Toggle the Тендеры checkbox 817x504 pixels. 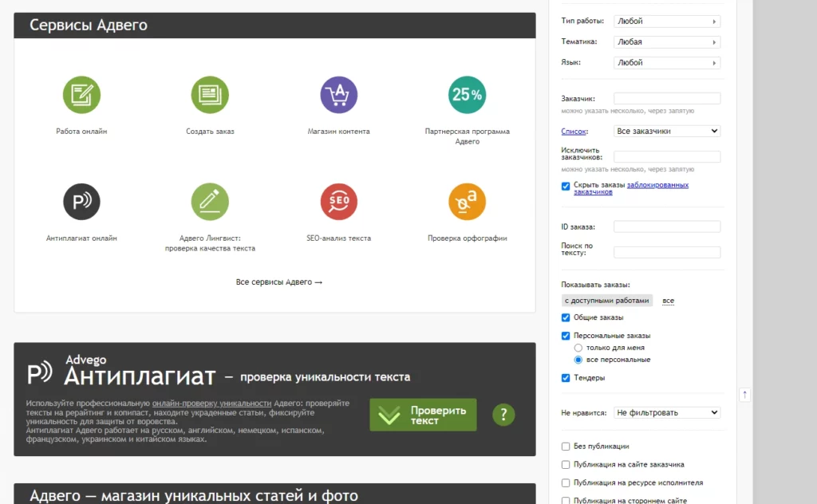[x=566, y=378]
